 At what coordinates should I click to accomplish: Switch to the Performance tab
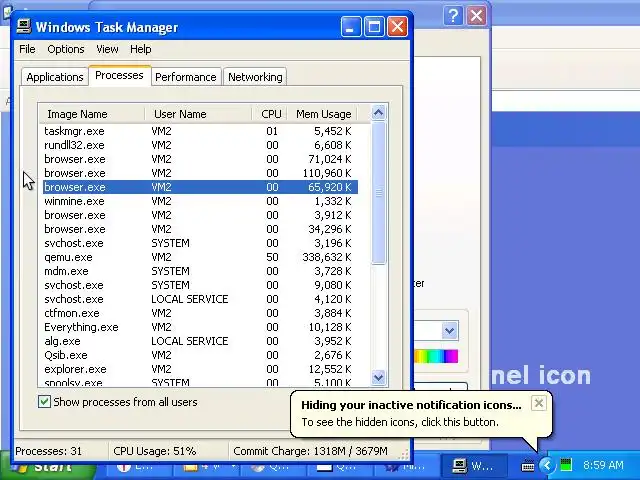tap(186, 77)
